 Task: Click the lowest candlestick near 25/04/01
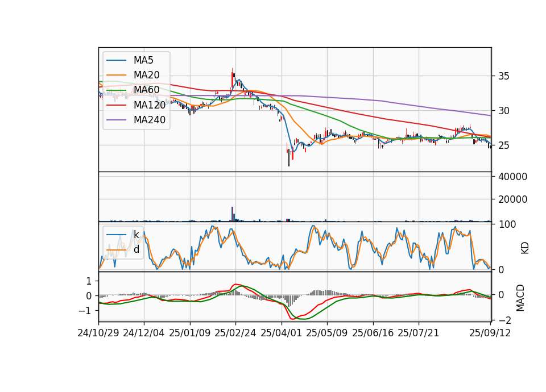289,158
